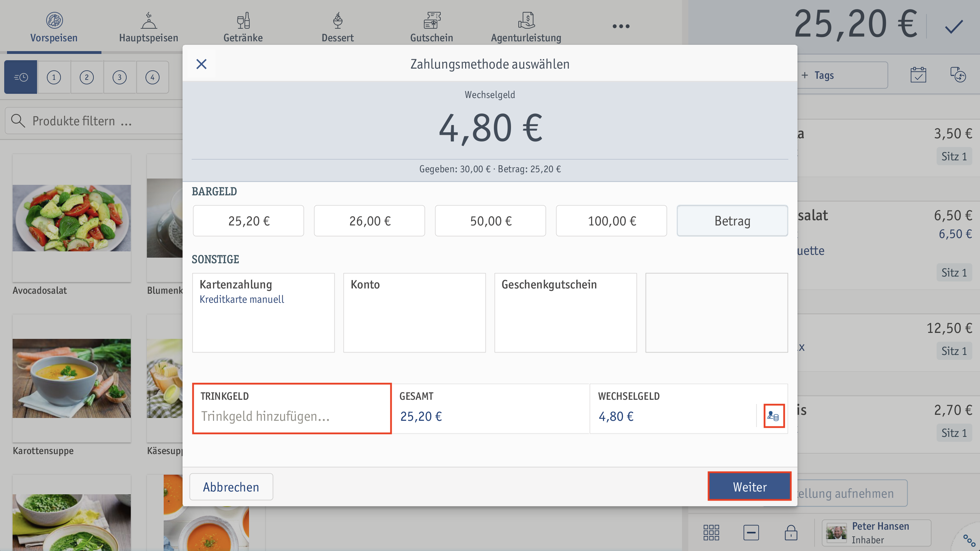The width and height of the screenshot is (980, 551).
Task: Select the 3,50 € order line
Action: (x=888, y=148)
